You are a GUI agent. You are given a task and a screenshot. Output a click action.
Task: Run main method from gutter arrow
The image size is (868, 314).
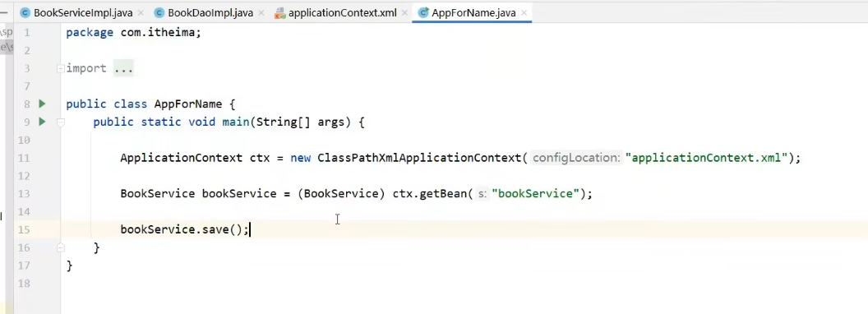point(42,122)
